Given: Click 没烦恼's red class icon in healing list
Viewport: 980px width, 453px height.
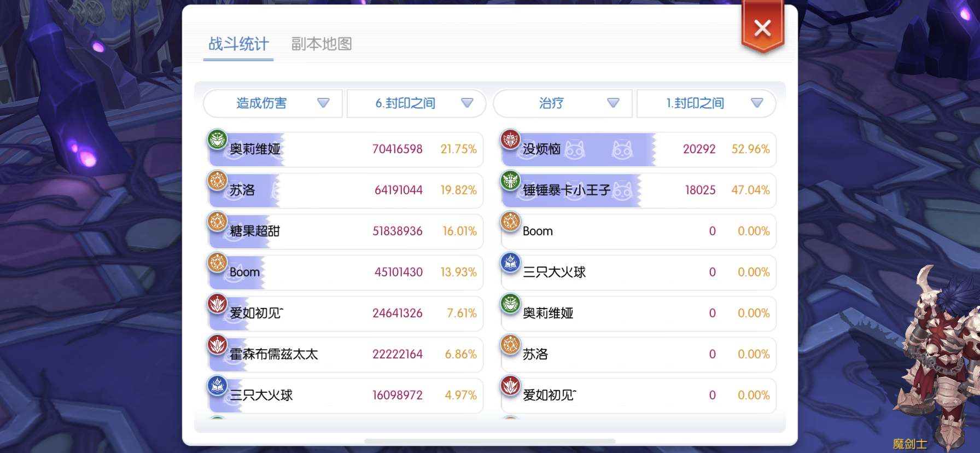Looking at the screenshot, I should (510, 140).
